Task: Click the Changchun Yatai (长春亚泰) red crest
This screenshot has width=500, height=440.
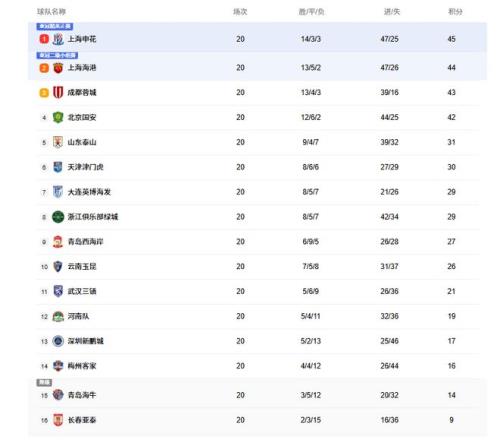Action: (58, 420)
